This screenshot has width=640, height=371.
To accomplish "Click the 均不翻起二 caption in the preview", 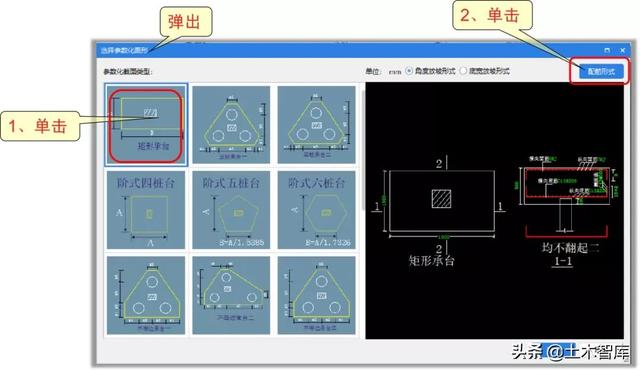I will tap(570, 248).
